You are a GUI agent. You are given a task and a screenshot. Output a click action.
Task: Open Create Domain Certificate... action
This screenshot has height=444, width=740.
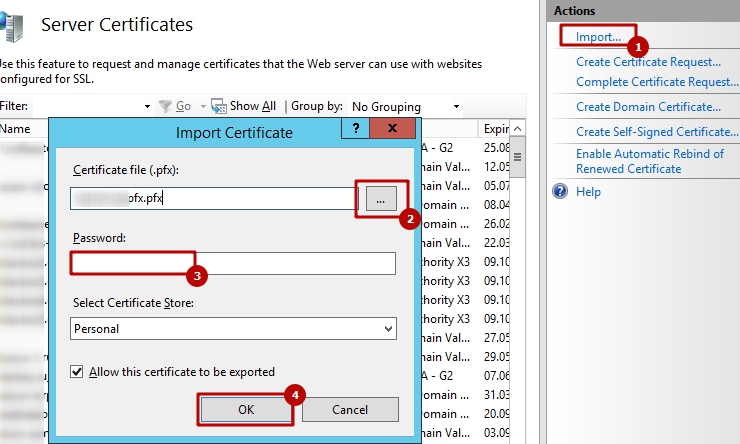[648, 107]
